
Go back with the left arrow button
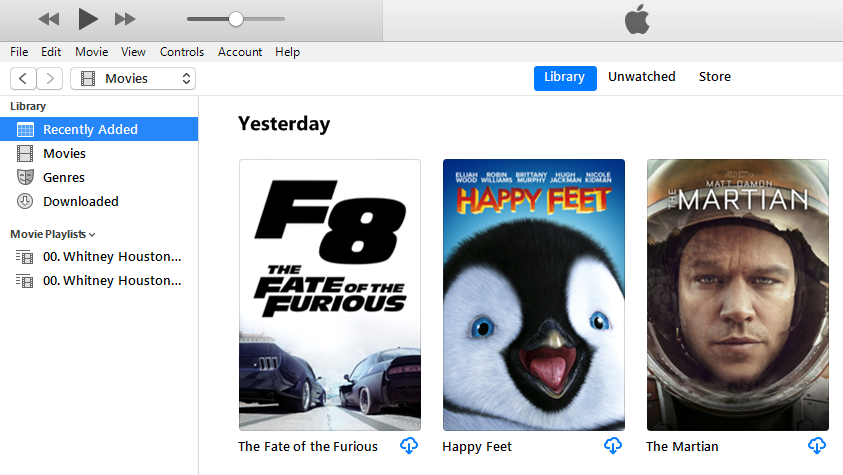[23, 78]
